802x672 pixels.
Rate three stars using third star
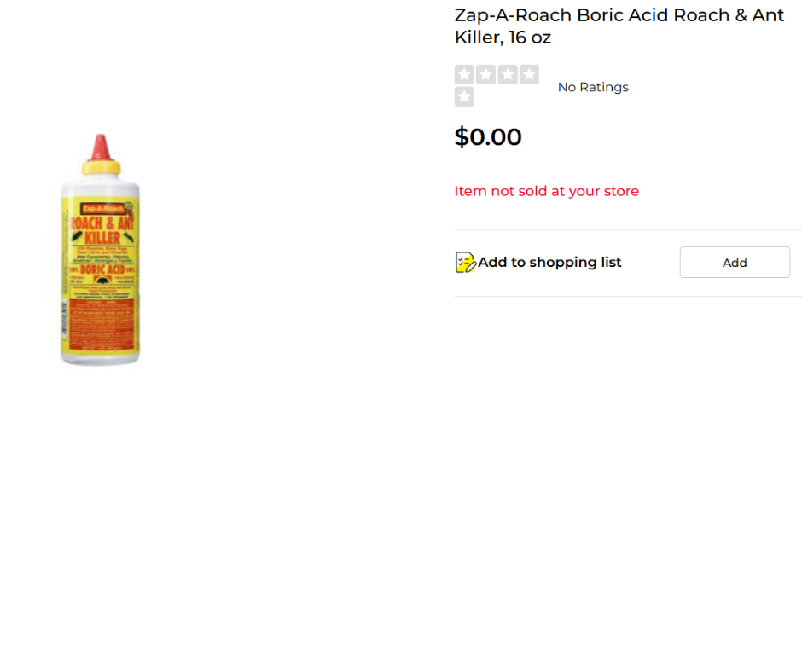click(x=508, y=75)
